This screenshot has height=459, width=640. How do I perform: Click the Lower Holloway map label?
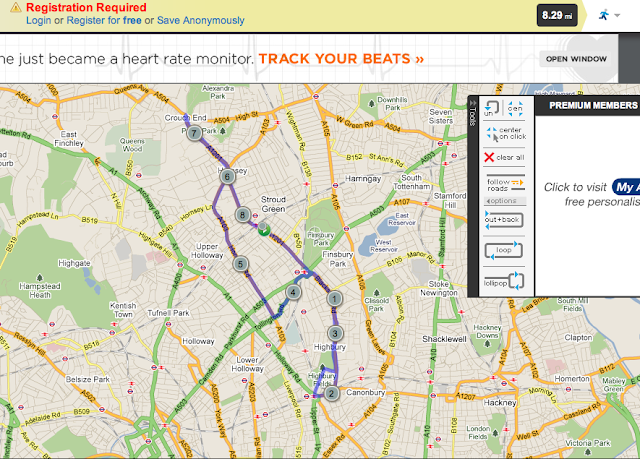(x=247, y=364)
